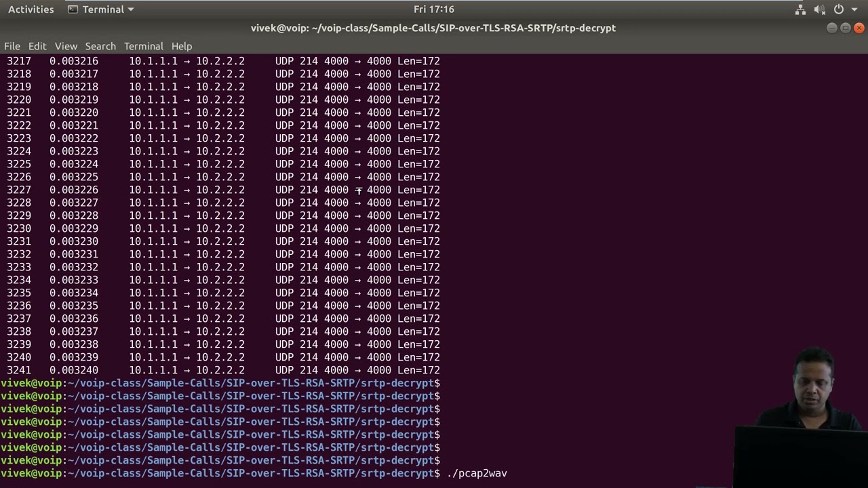Open the Edit menu
The height and width of the screenshot is (488, 868).
pyautogui.click(x=37, y=46)
